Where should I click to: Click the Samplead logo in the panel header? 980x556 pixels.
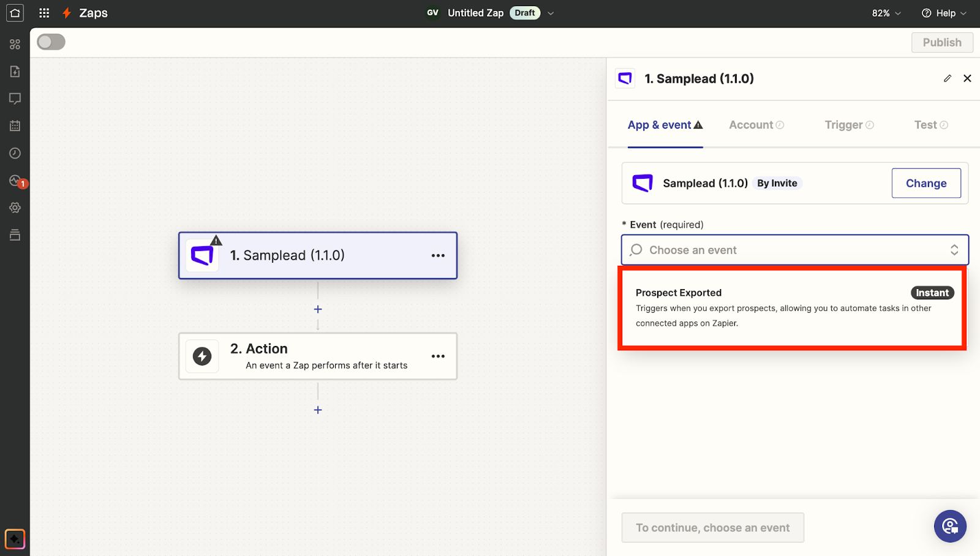625,78
